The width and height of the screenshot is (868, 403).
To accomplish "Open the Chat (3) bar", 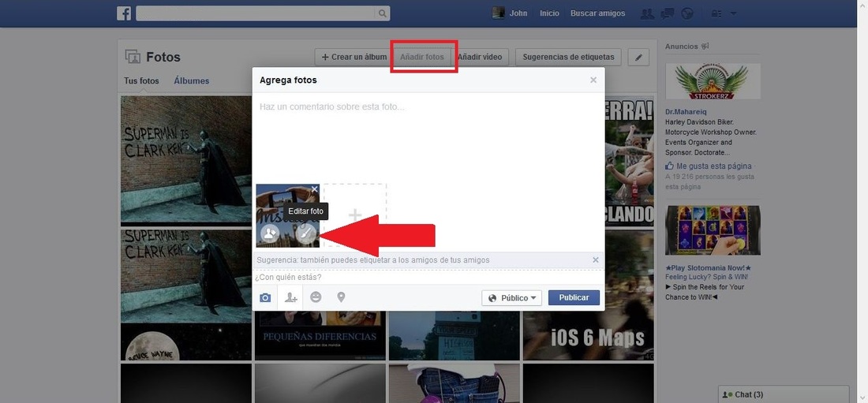I will point(784,394).
